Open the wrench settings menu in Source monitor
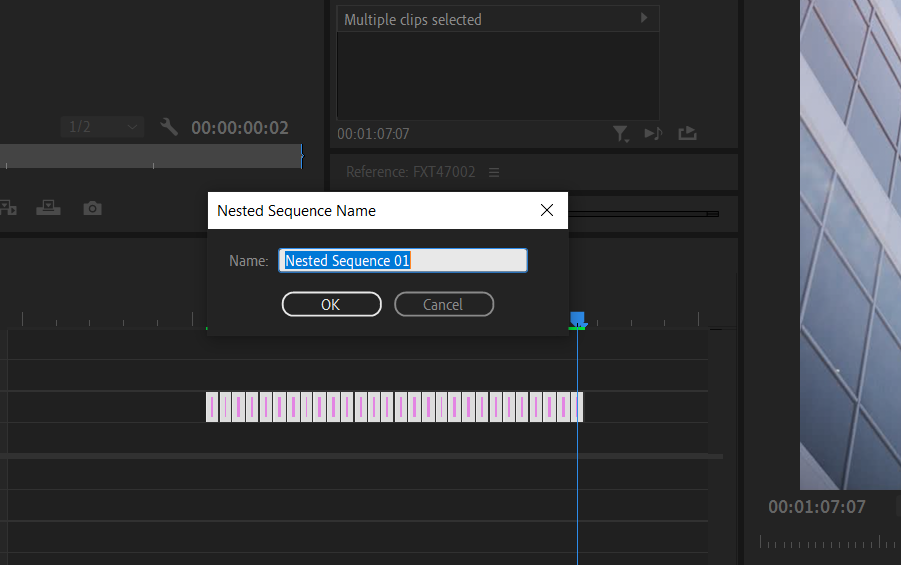Image resolution: width=901 pixels, height=565 pixels. [169, 126]
